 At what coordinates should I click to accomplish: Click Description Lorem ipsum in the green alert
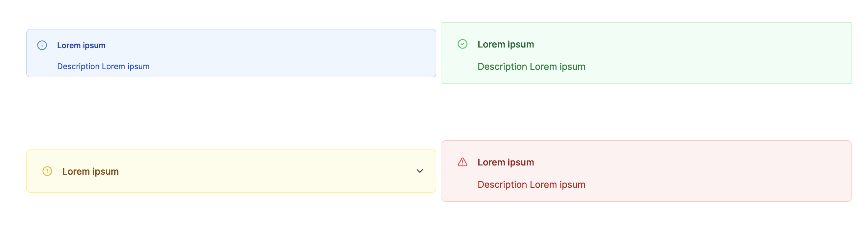(532, 66)
